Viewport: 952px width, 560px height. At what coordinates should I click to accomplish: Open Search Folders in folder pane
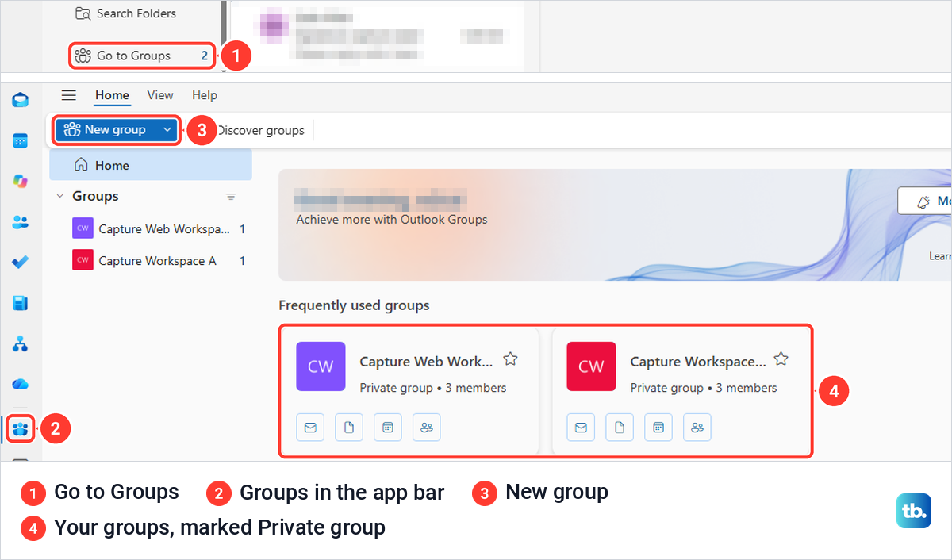click(125, 13)
